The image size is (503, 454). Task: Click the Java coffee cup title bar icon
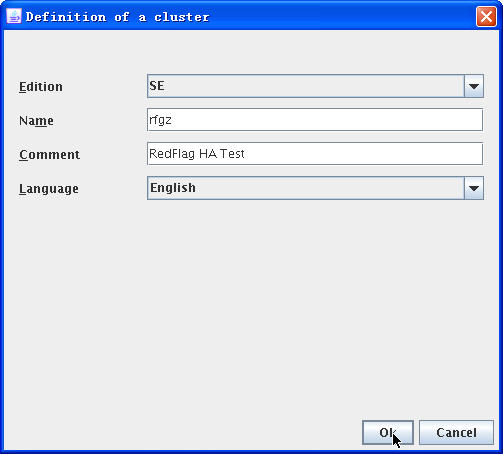point(14,16)
